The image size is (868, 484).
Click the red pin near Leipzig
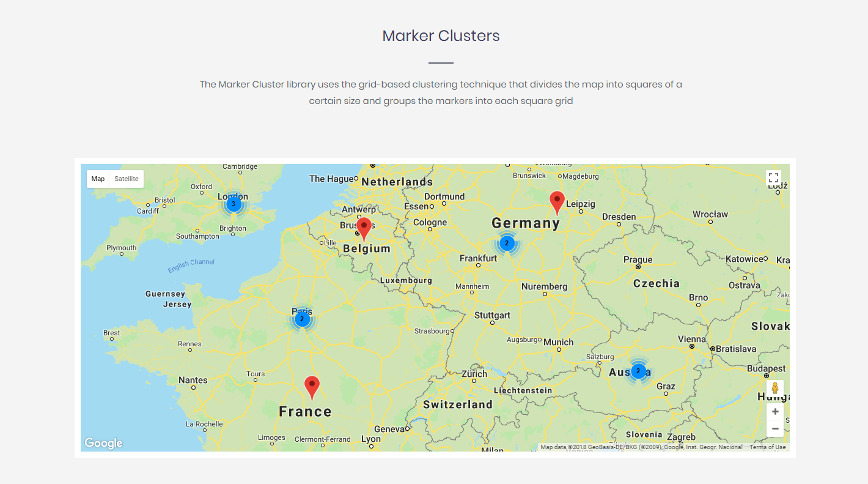coord(557,201)
